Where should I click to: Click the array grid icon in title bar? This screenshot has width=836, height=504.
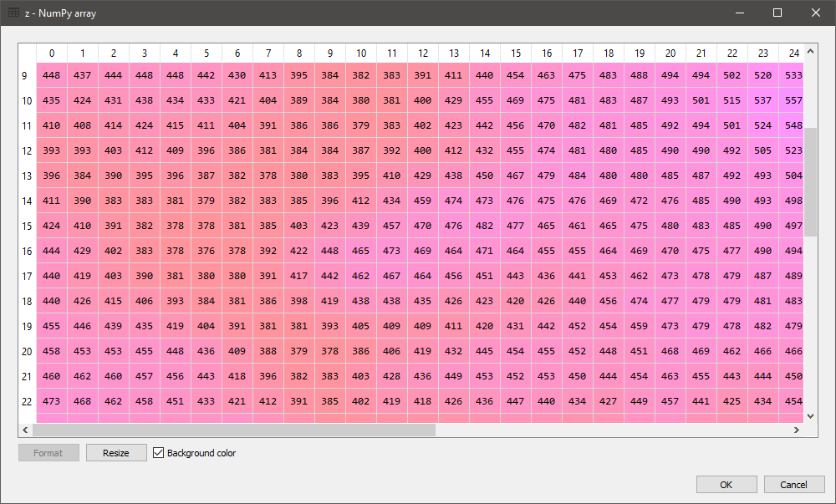[14, 13]
